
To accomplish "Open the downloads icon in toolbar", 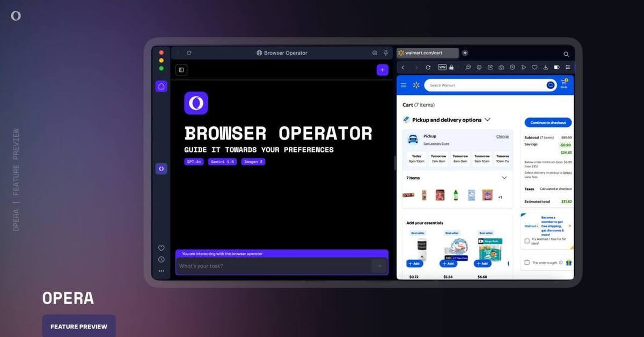I will (x=545, y=68).
